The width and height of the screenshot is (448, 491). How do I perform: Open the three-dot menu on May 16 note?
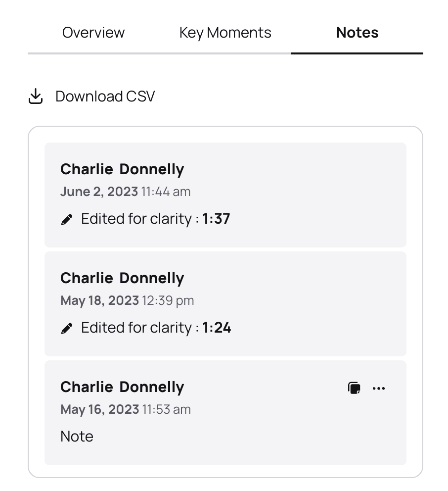click(x=379, y=388)
